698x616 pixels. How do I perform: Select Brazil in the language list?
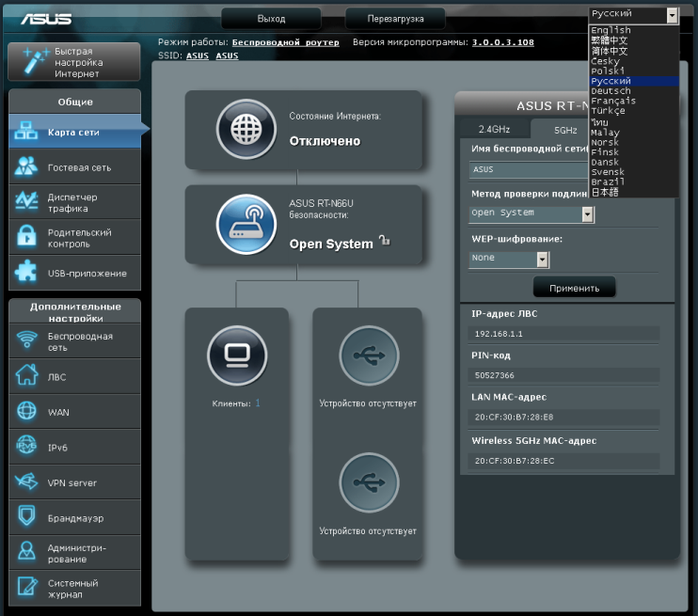(634, 182)
